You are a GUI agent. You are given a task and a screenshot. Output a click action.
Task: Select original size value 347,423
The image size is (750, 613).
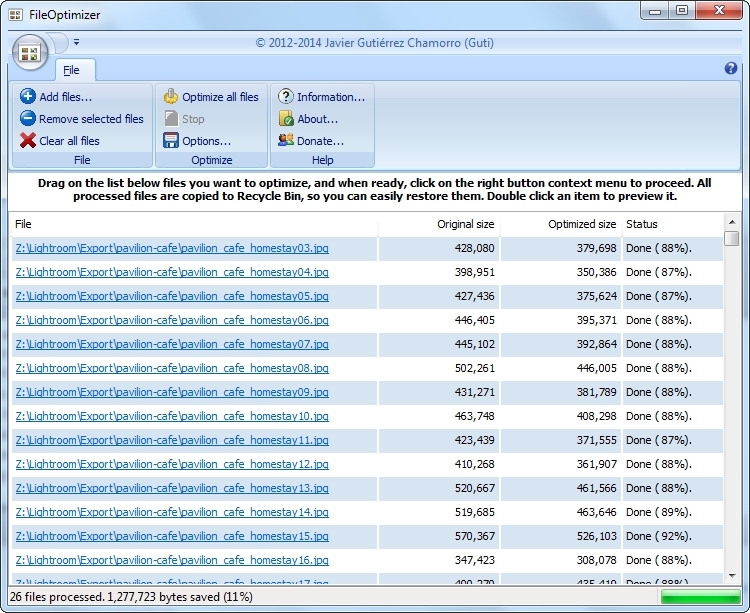[x=474, y=560]
